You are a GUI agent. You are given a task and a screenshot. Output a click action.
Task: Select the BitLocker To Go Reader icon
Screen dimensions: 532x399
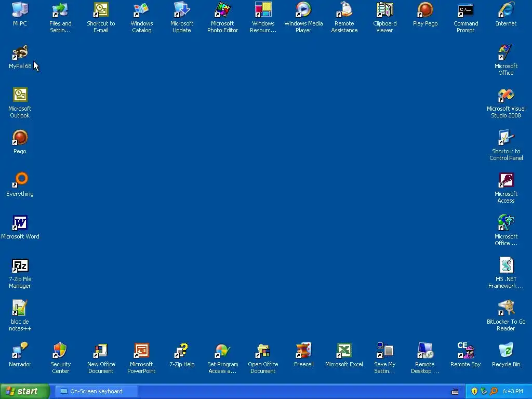pos(506,308)
